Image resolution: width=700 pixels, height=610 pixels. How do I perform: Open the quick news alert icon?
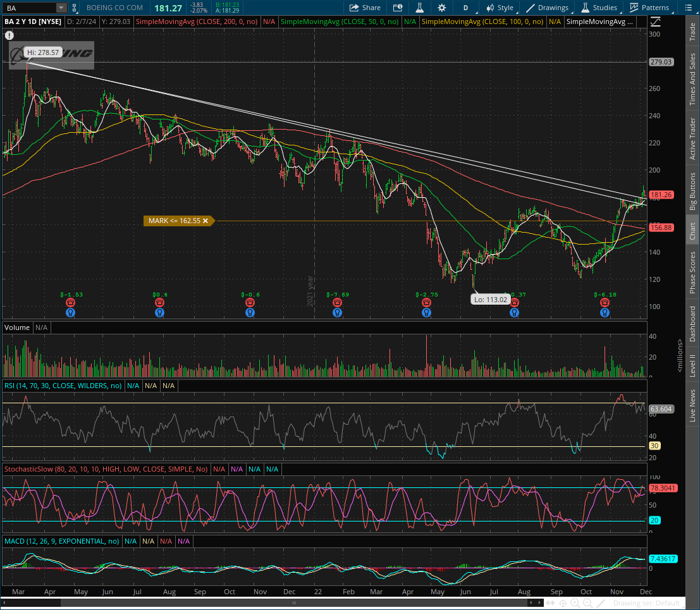tap(397, 8)
